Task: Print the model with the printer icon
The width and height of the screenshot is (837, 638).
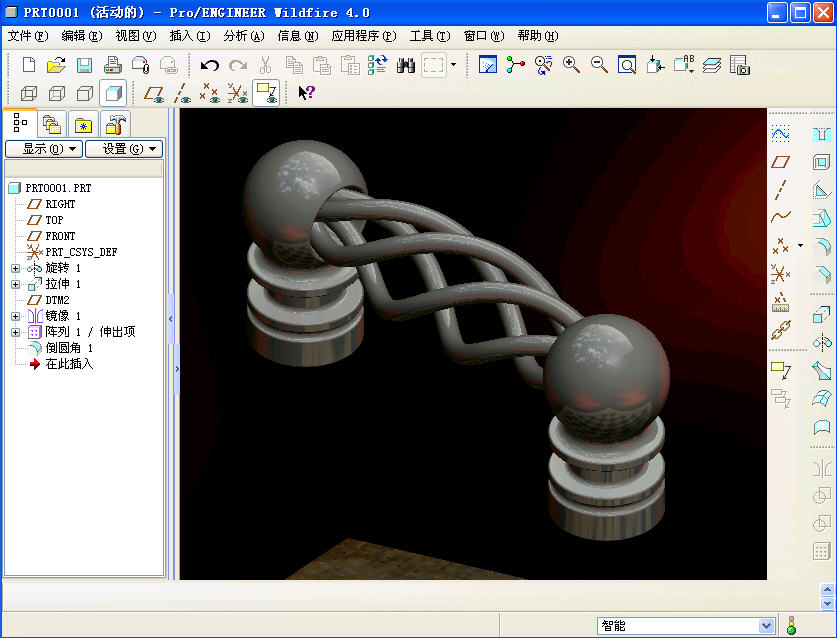Action: [x=112, y=65]
